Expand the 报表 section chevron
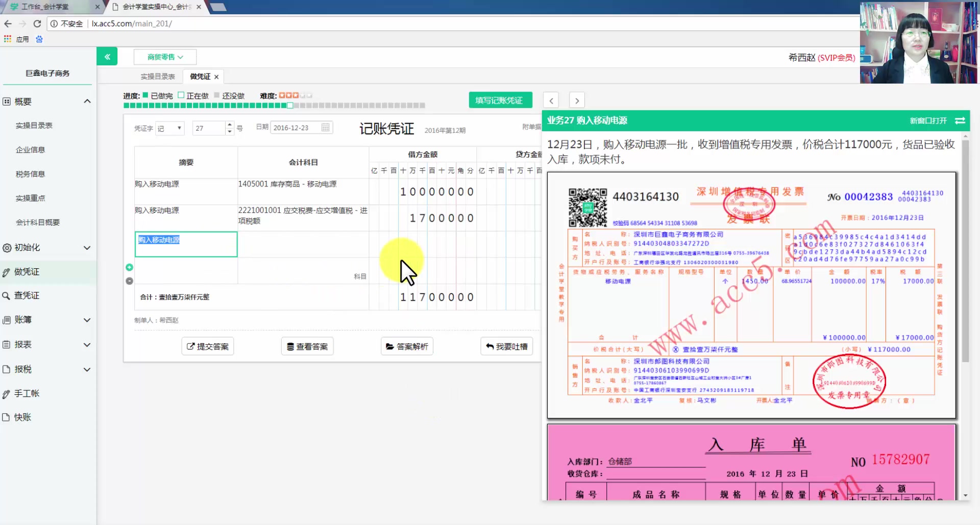This screenshot has height=525, width=980. tap(87, 345)
